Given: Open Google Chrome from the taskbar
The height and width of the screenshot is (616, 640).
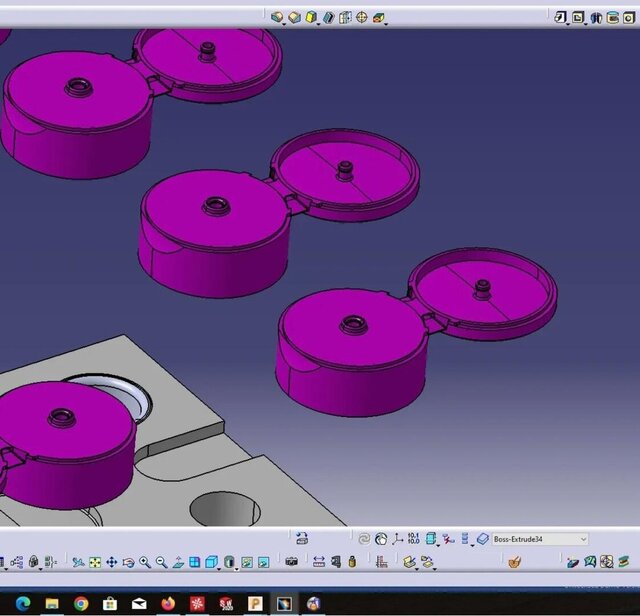Looking at the screenshot, I should click(x=81, y=603).
